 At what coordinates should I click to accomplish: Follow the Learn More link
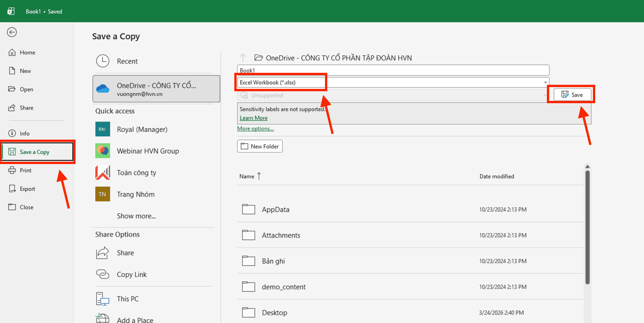click(x=254, y=118)
